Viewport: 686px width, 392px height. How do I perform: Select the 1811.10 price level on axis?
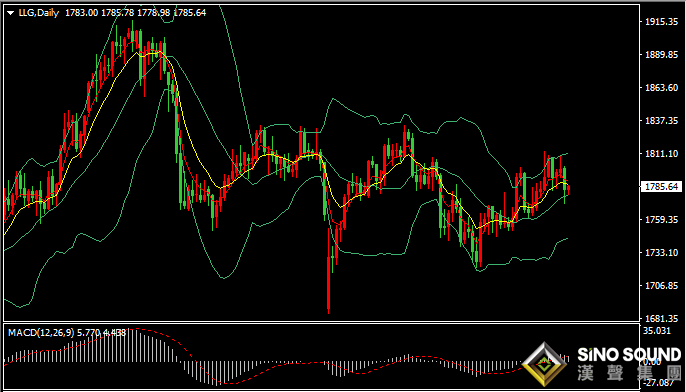coord(661,154)
